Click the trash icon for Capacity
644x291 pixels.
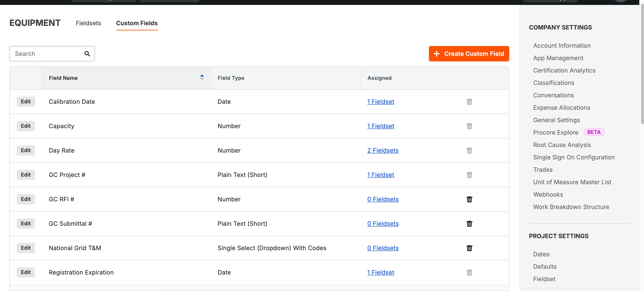point(469,126)
